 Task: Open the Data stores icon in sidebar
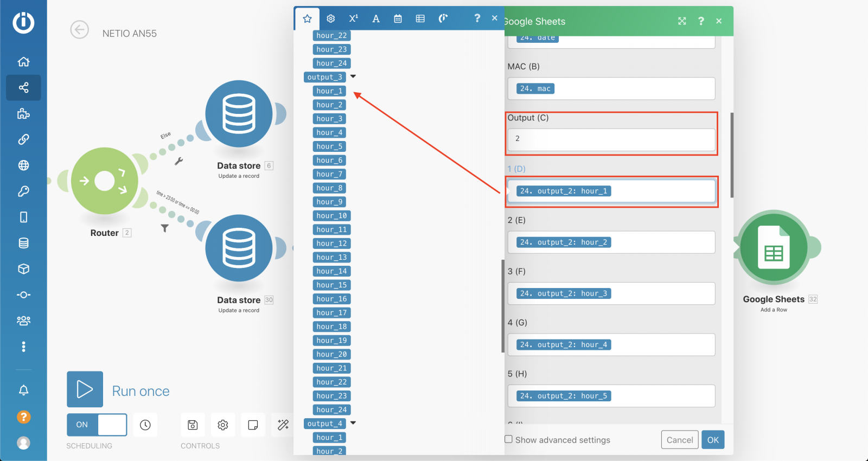(x=23, y=243)
